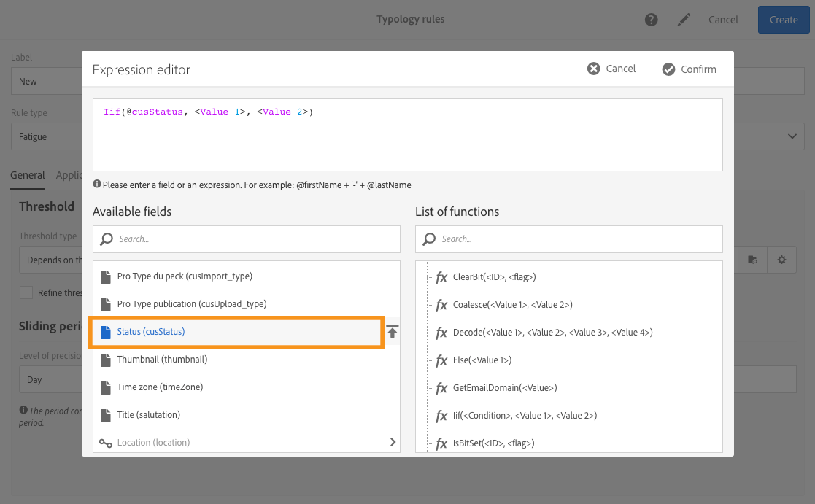Image resolution: width=815 pixels, height=504 pixels.
Task: Click the fx icon next to Coalesce
Action: click(441, 305)
